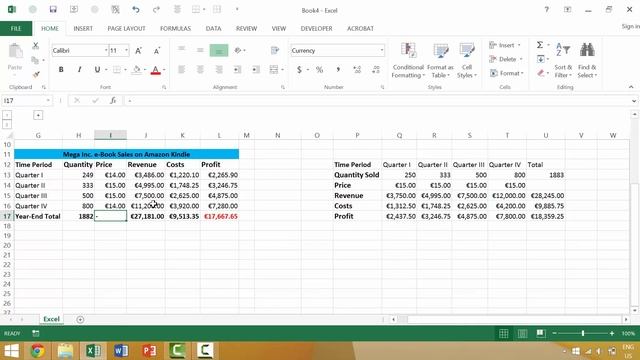Paste from the clipboard

(15, 58)
